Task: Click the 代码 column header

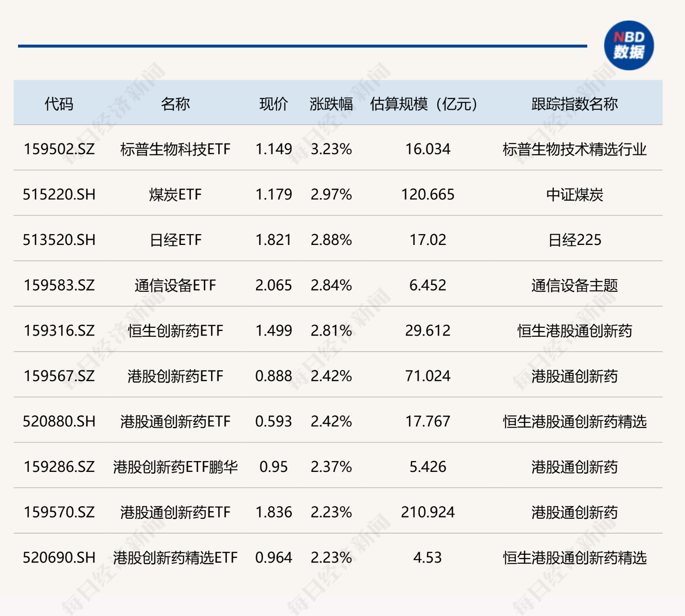Action: click(59, 104)
